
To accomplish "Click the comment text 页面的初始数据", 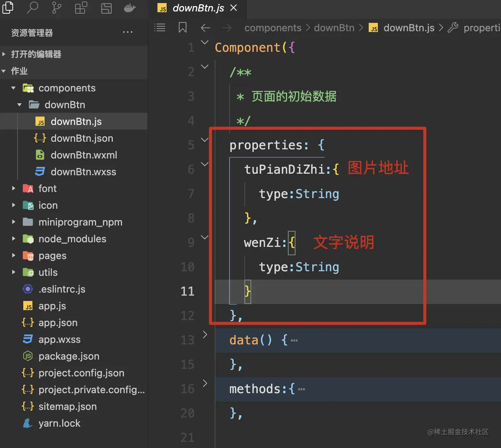I will coord(294,96).
